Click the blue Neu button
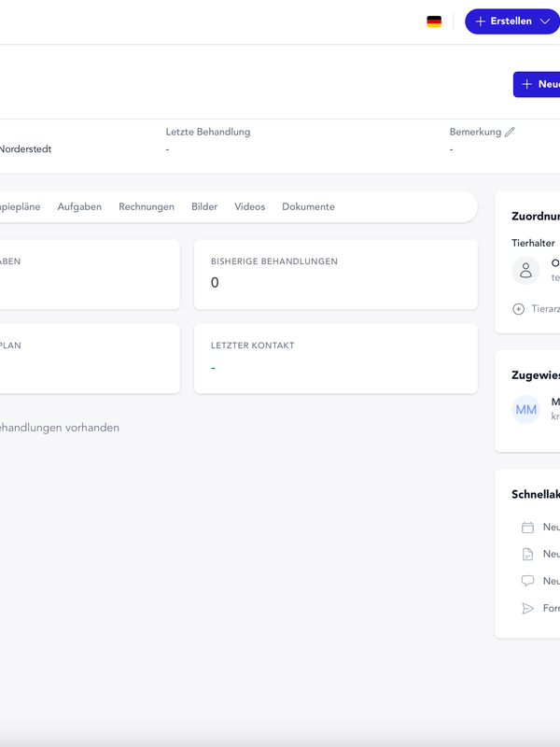The height and width of the screenshot is (747, 560). [x=537, y=84]
